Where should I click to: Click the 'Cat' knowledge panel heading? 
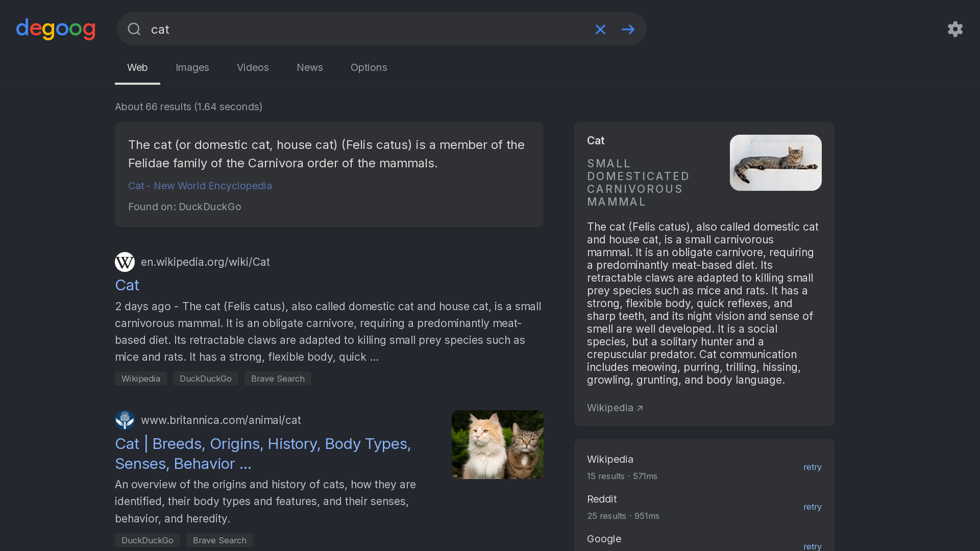click(x=596, y=141)
